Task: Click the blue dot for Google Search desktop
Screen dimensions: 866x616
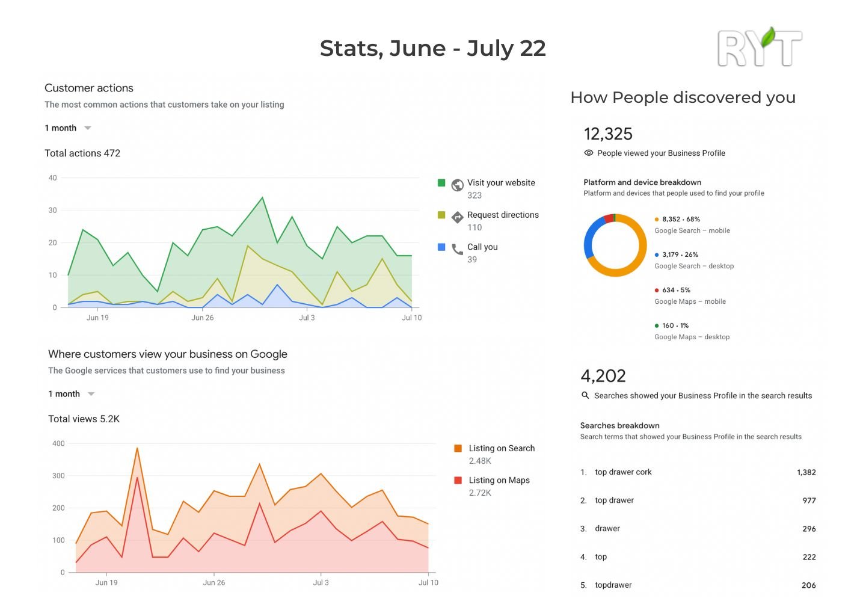Action: tap(657, 255)
